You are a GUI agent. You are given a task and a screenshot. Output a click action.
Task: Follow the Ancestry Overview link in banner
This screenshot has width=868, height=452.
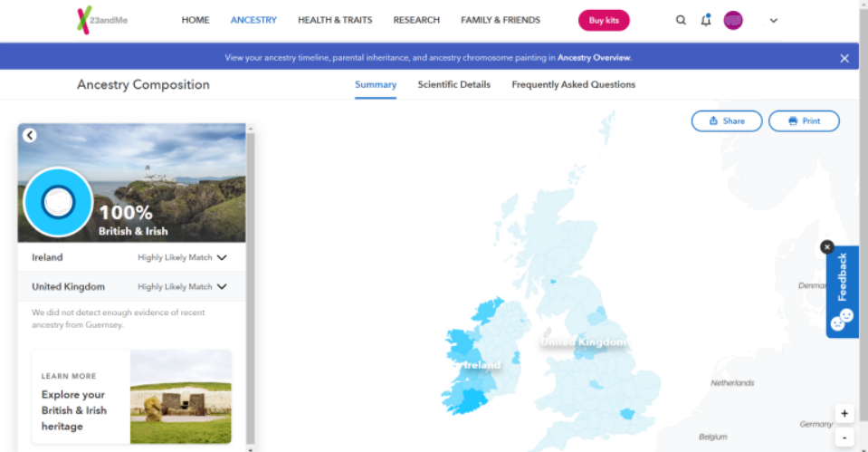pyautogui.click(x=594, y=58)
